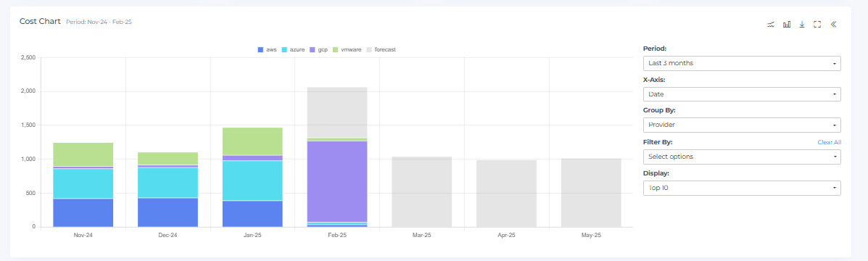Open the Period dropdown
The height and width of the screenshot is (261, 868).
[742, 63]
